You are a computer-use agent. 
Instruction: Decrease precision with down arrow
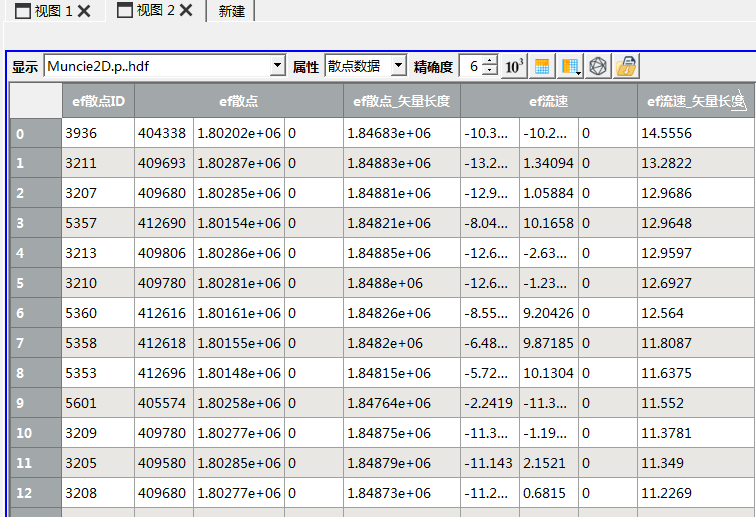click(x=490, y=71)
